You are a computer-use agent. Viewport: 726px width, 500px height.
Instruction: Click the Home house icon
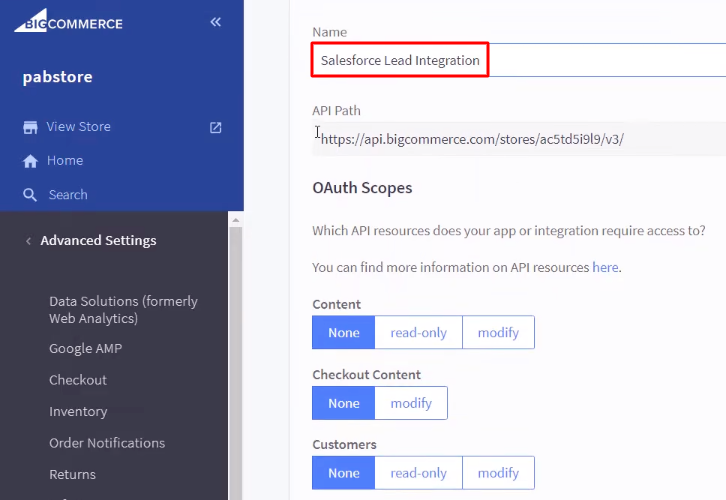click(31, 161)
